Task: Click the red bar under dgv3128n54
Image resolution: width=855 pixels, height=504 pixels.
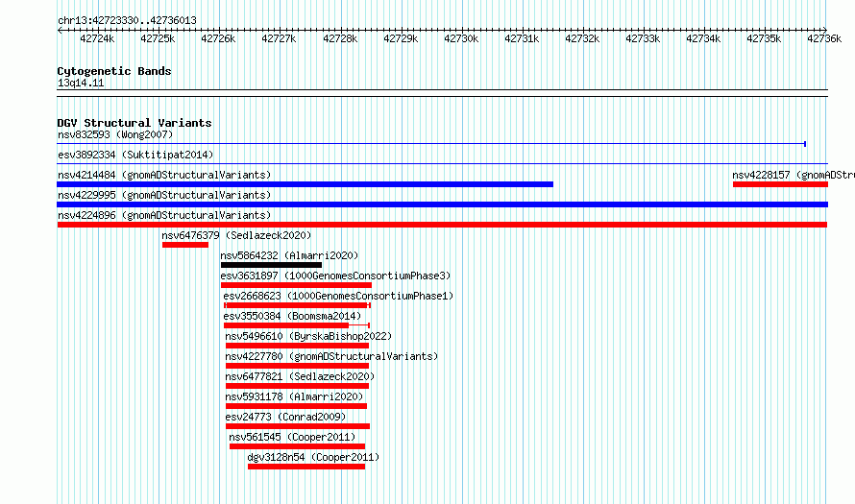Action: point(306,467)
